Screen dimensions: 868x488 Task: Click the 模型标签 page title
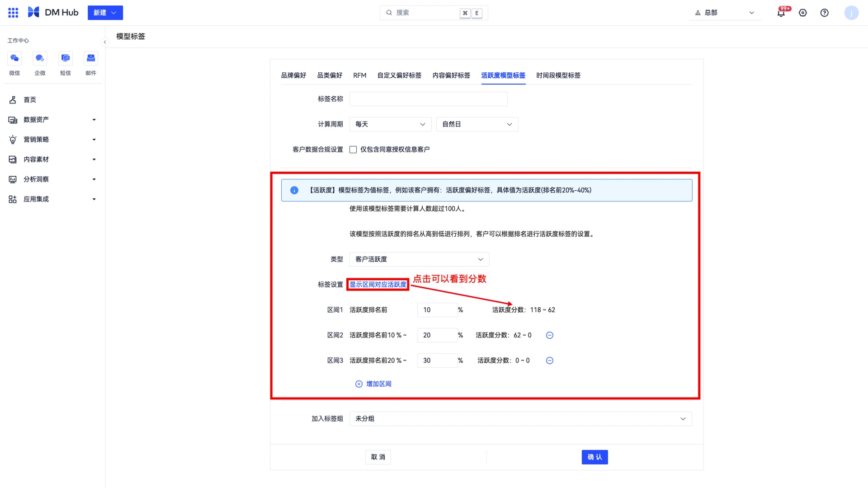[x=131, y=36]
